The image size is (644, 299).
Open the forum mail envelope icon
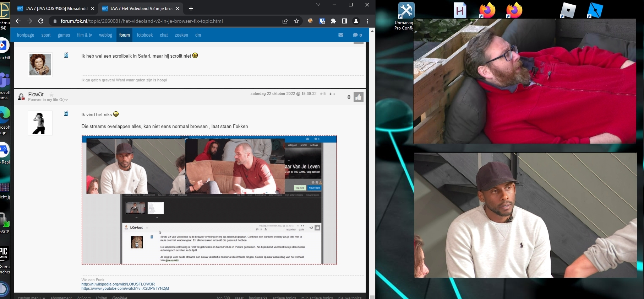tap(341, 35)
